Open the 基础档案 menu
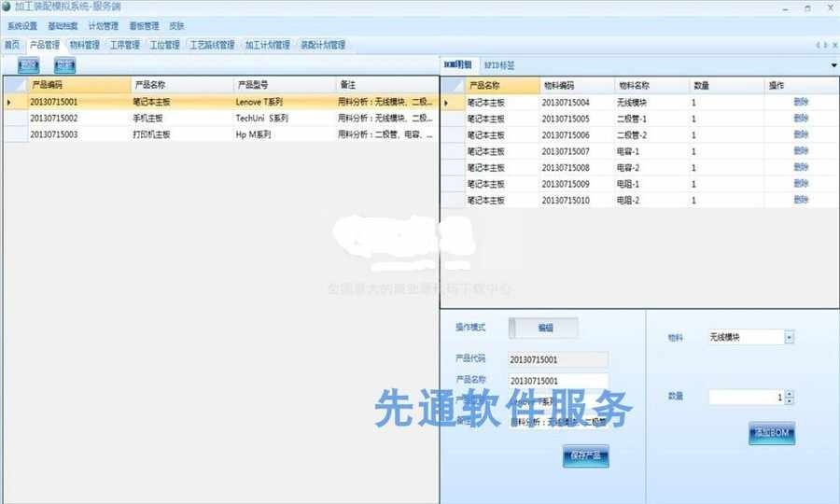This screenshot has height=504, width=840. (63, 26)
